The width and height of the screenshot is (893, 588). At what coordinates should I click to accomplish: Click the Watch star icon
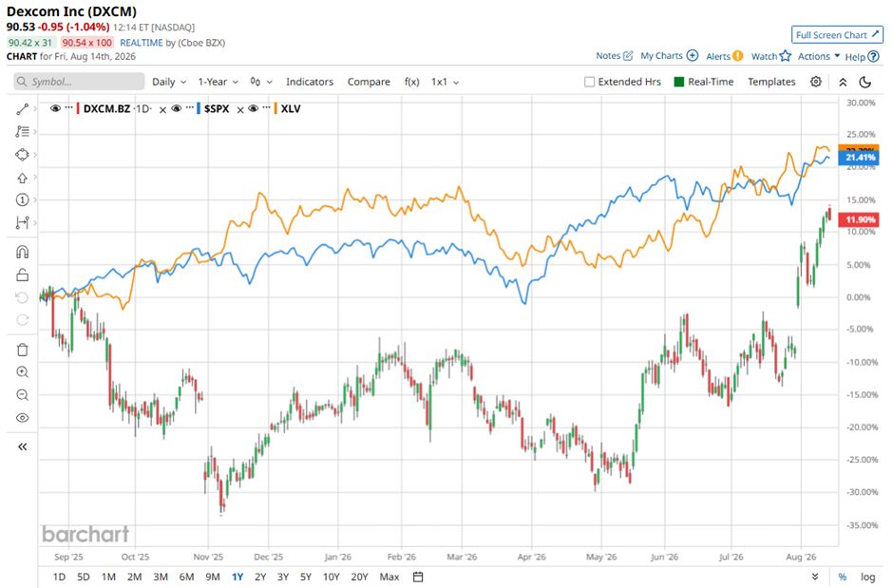point(786,56)
